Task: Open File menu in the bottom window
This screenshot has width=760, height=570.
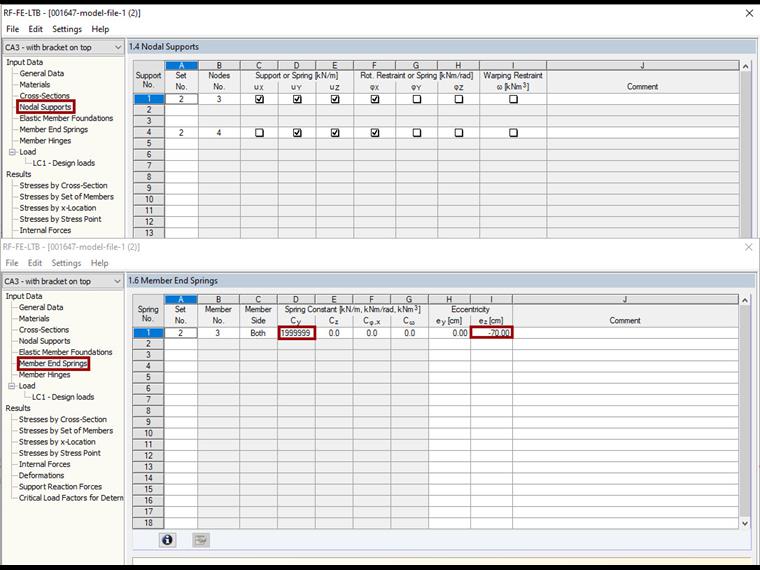Action: (12, 263)
